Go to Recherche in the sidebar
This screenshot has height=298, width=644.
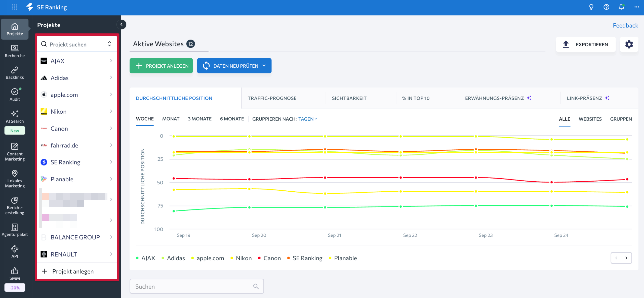pos(15,51)
